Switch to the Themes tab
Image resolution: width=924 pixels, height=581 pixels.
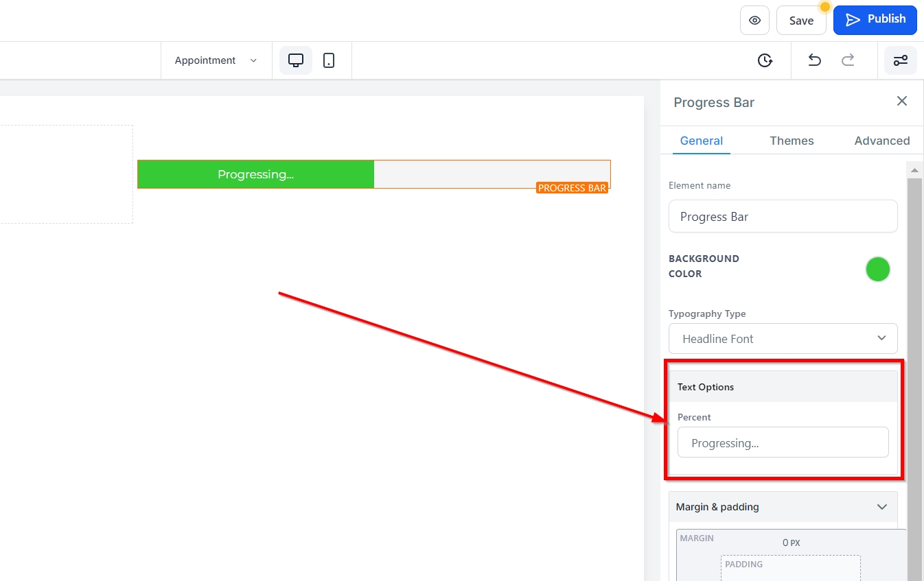click(792, 141)
